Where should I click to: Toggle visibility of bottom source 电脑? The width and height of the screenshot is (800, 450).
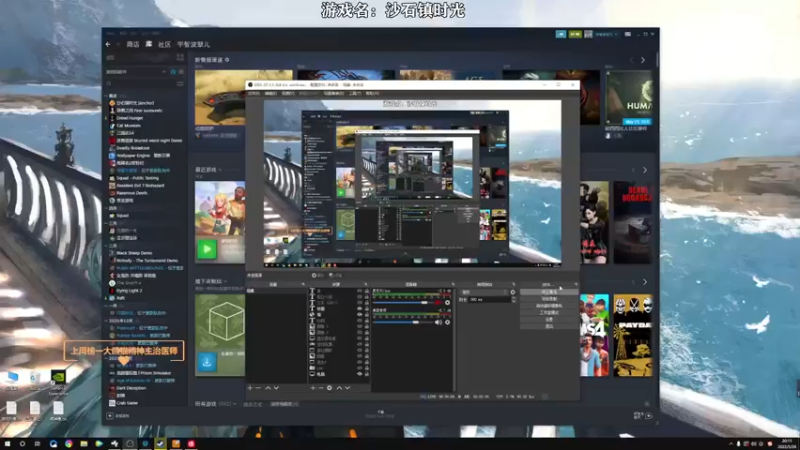pyautogui.click(x=359, y=374)
